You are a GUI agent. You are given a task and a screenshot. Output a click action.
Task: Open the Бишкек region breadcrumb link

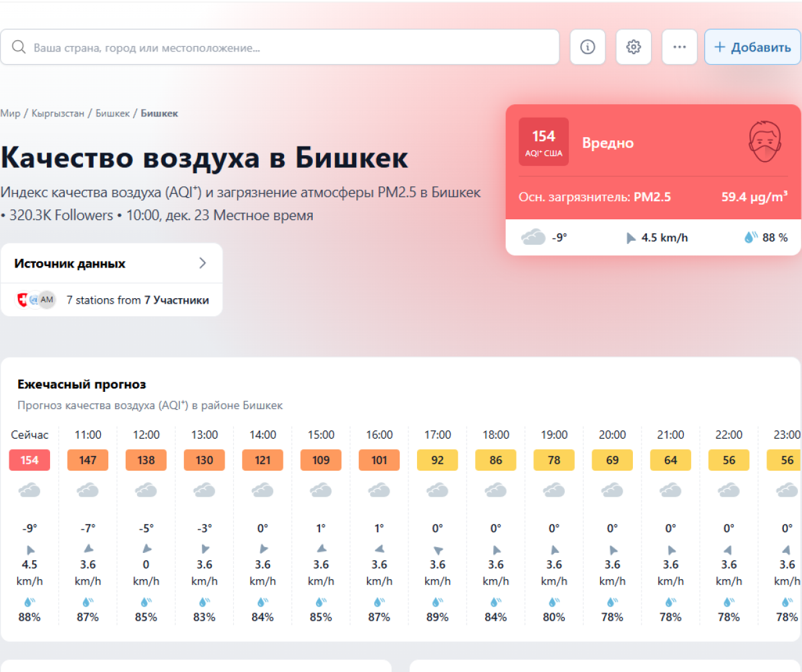point(112,114)
